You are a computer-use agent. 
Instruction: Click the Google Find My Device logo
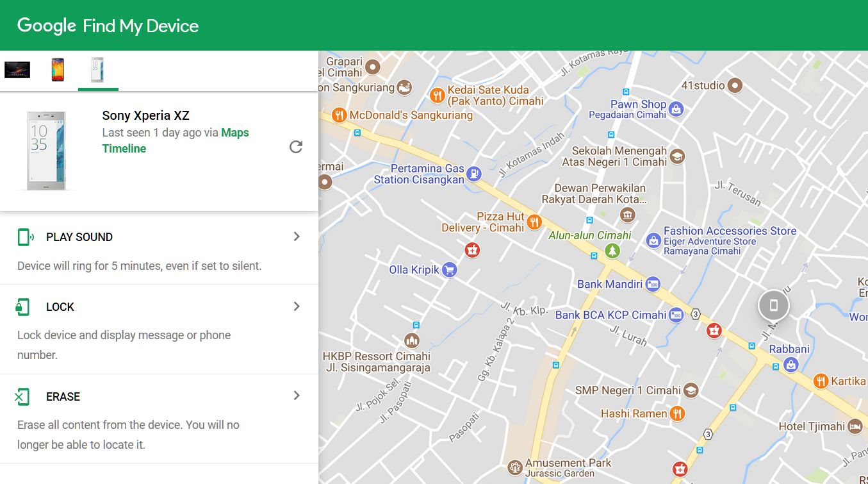pyautogui.click(x=108, y=26)
